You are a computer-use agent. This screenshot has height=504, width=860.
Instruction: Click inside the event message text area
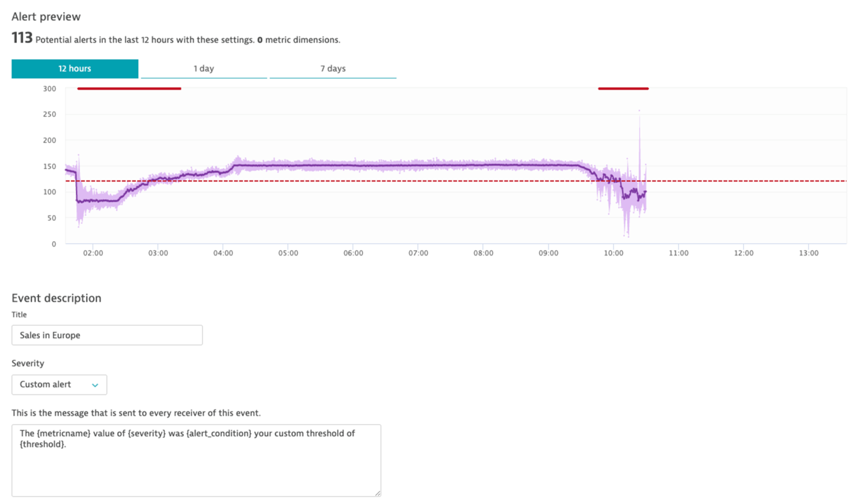[196, 460]
